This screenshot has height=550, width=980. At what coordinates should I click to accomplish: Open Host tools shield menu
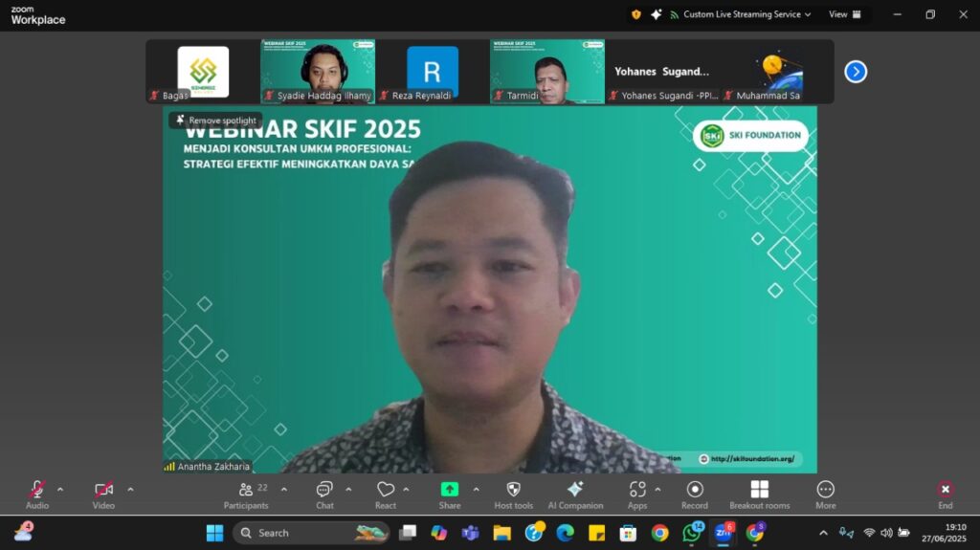(x=514, y=495)
